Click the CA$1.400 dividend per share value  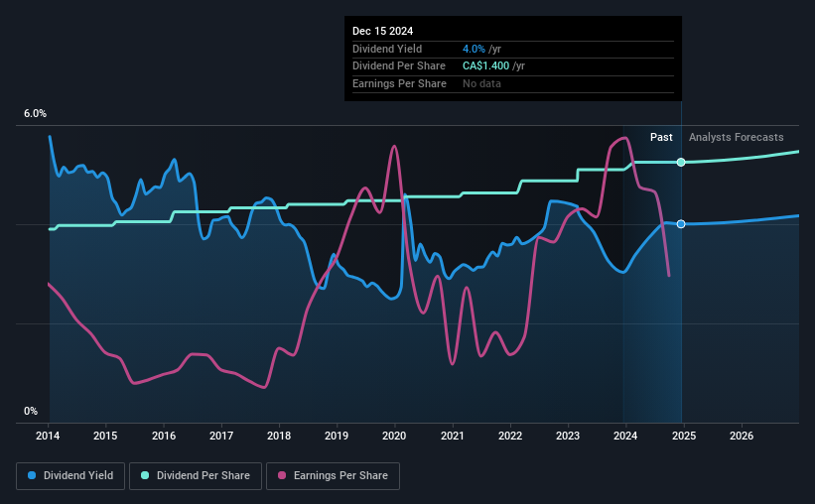click(486, 66)
